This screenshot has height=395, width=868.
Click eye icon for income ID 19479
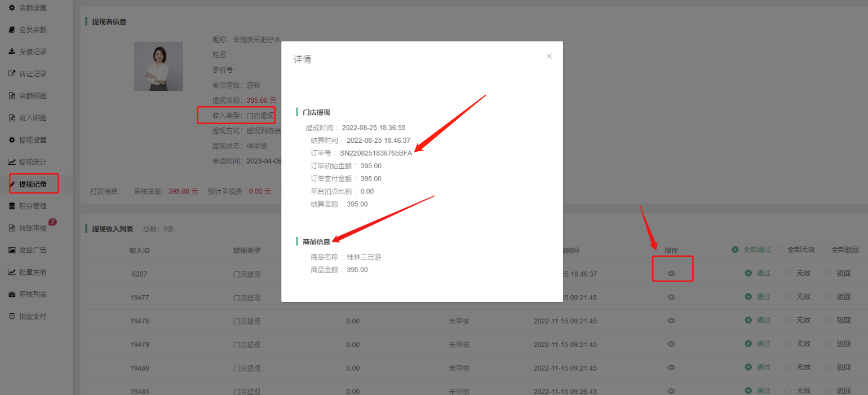click(x=671, y=344)
